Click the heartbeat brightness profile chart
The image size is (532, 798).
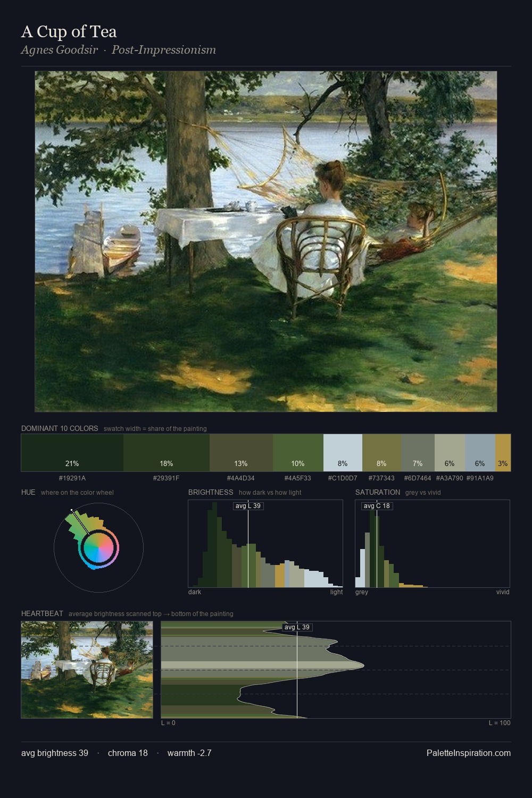(336, 670)
